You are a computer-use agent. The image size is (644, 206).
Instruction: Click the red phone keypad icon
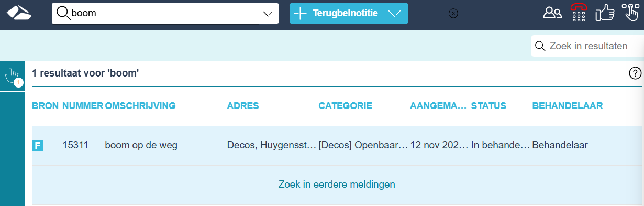pyautogui.click(x=579, y=13)
